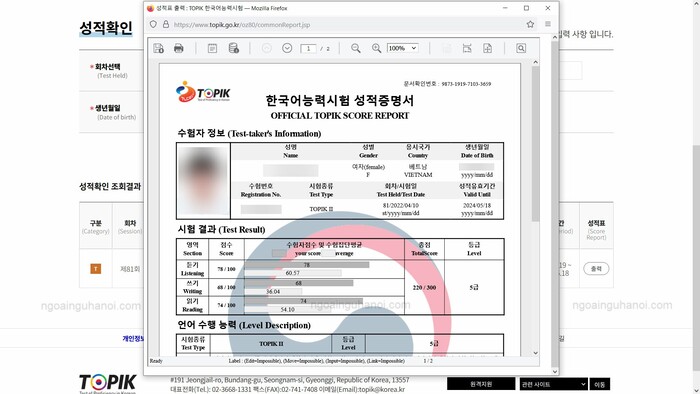The image size is (700, 394).
Task: Go to next page down arrow
Action: [x=287, y=48]
